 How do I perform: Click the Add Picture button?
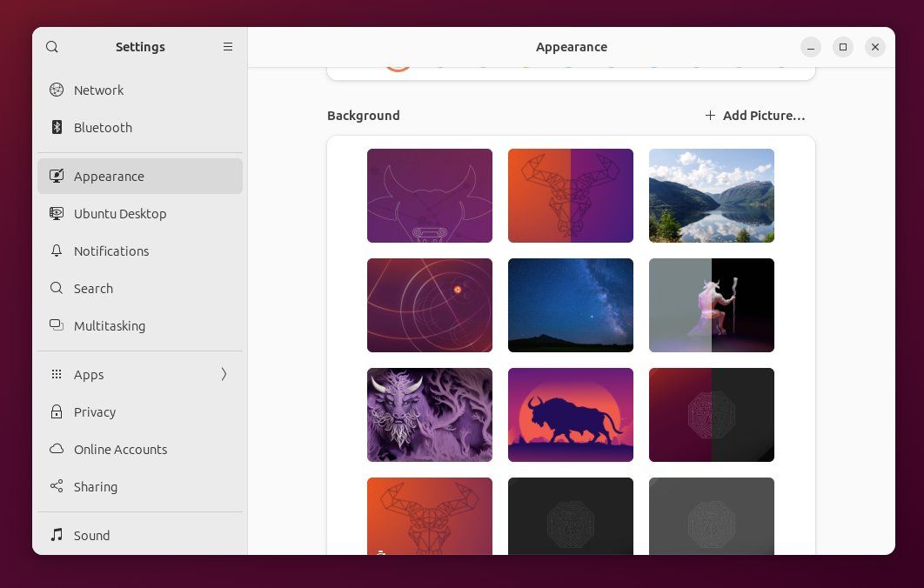click(755, 115)
